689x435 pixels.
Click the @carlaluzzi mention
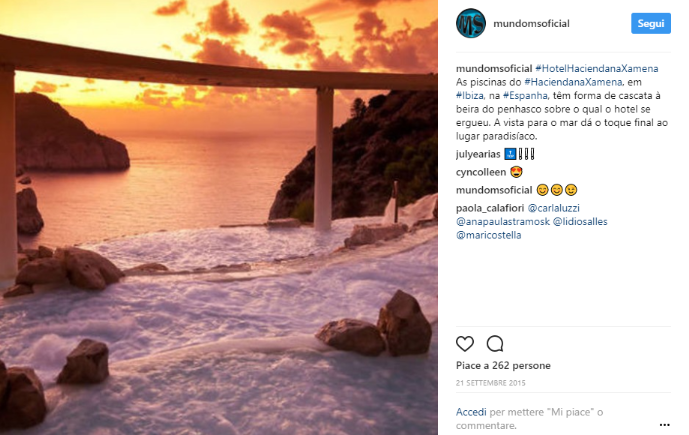[x=559, y=208]
